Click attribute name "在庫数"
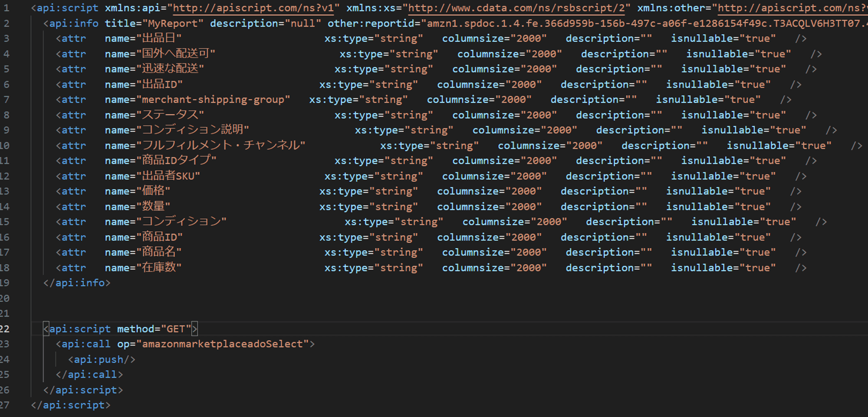Viewport: 868px width, 417px height. [x=159, y=268]
